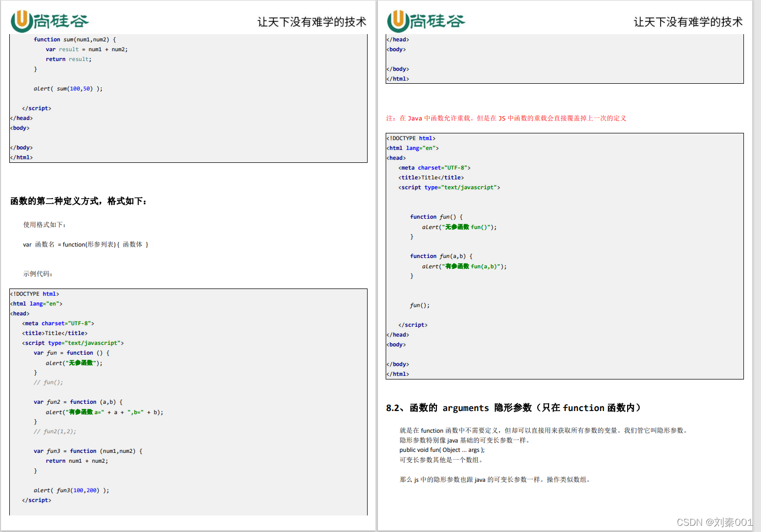The width and height of the screenshot is (761, 532).
Task: Click '<title>Title</title>' on the right page
Action: (x=431, y=177)
